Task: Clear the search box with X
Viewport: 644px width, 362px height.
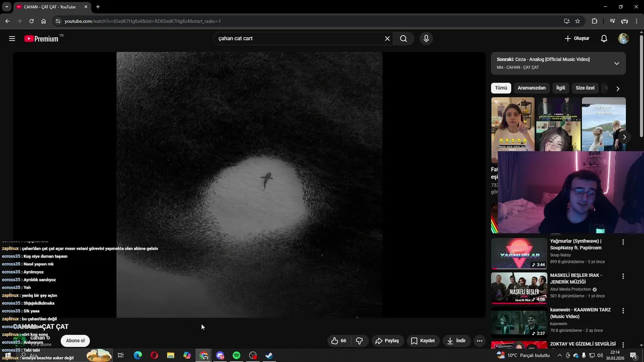Action: tap(387, 39)
